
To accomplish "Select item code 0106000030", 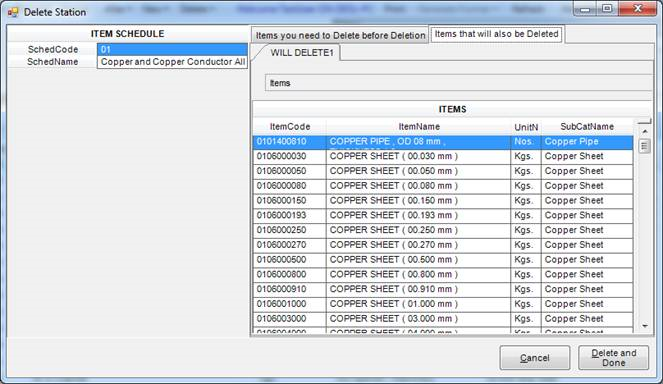I will [290, 156].
